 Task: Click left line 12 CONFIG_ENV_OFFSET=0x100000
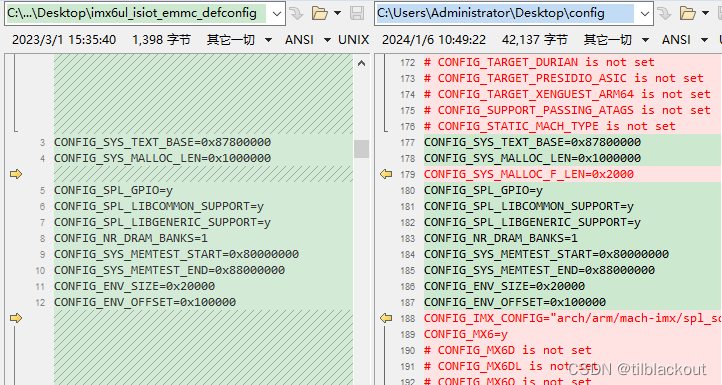(145, 302)
